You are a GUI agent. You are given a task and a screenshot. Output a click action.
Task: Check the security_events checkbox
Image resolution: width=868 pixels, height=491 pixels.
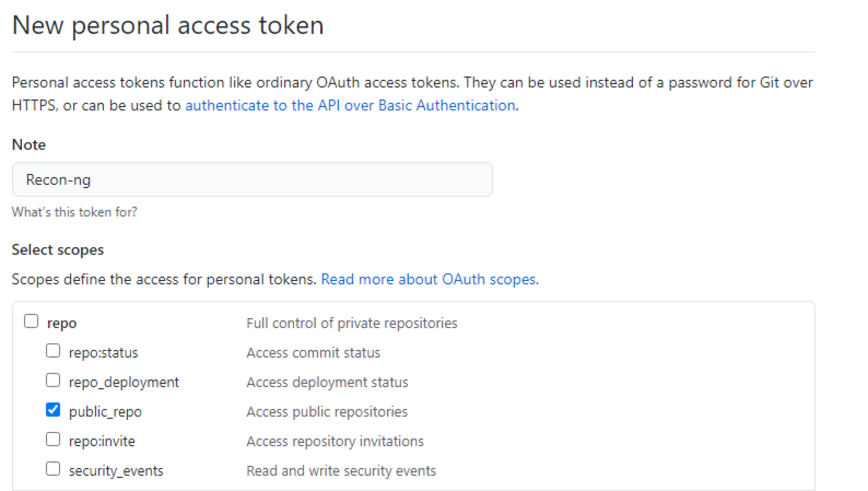tap(53, 469)
